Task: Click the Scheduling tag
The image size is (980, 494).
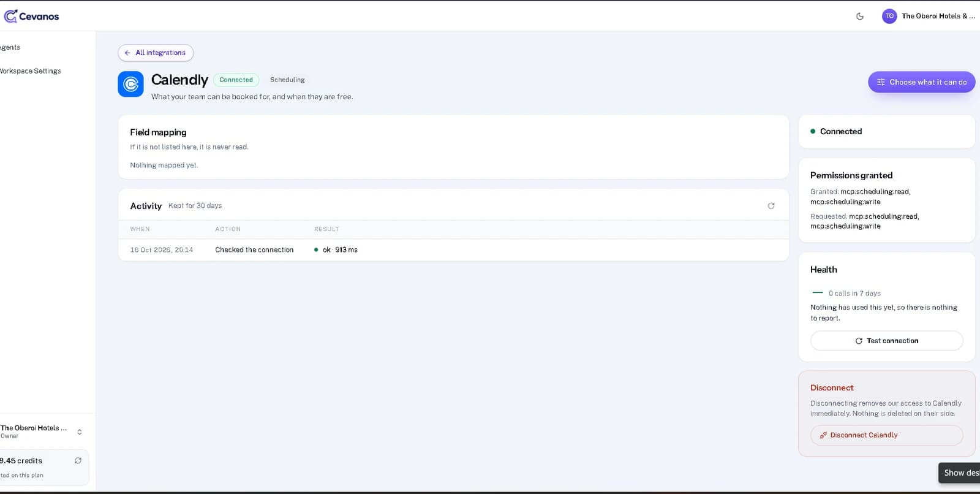Action: pos(287,80)
